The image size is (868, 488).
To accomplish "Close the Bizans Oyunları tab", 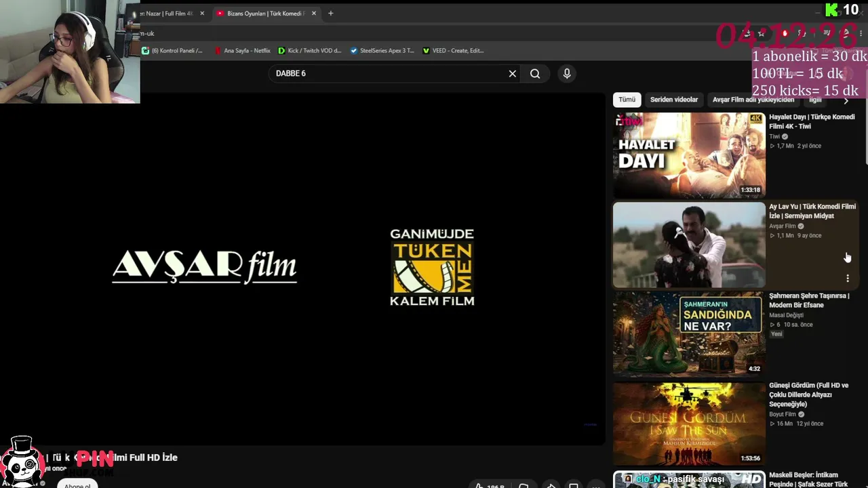I will click(x=314, y=14).
